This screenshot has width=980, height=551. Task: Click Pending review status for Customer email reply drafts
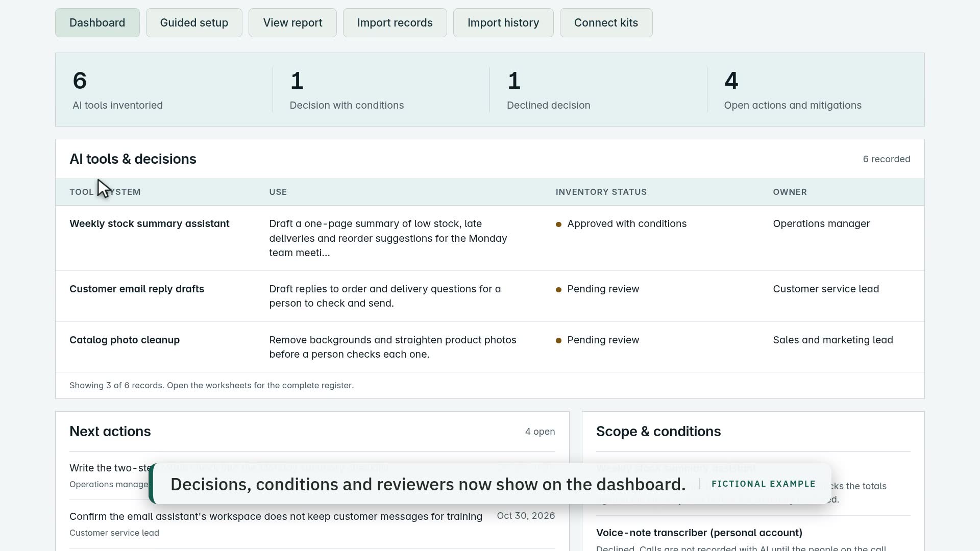point(597,289)
